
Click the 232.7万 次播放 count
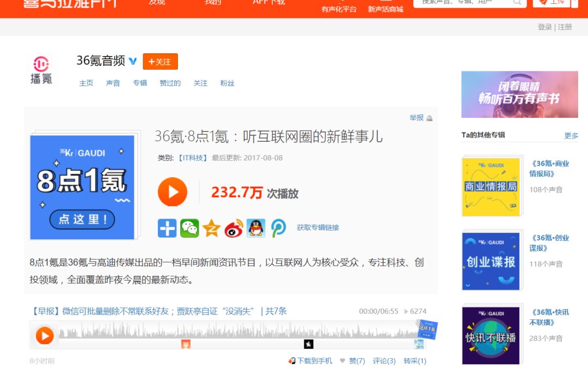point(255,193)
